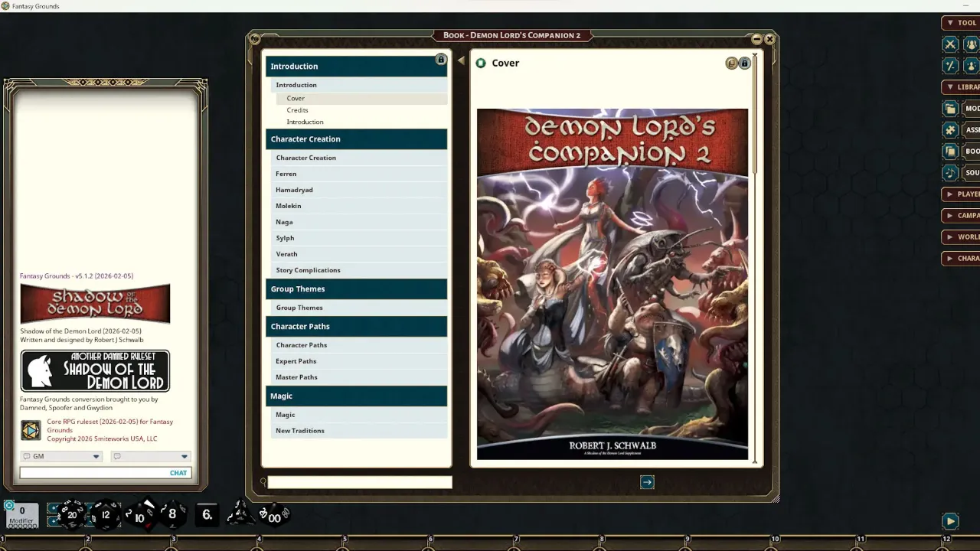The image size is (980, 551).
Task: Click the Books library icon
Action: pyautogui.click(x=950, y=152)
